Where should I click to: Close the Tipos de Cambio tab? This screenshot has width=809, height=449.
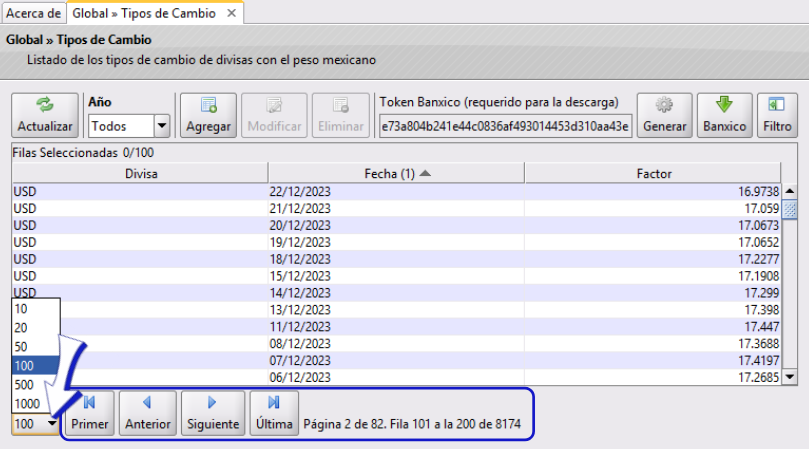coord(232,13)
